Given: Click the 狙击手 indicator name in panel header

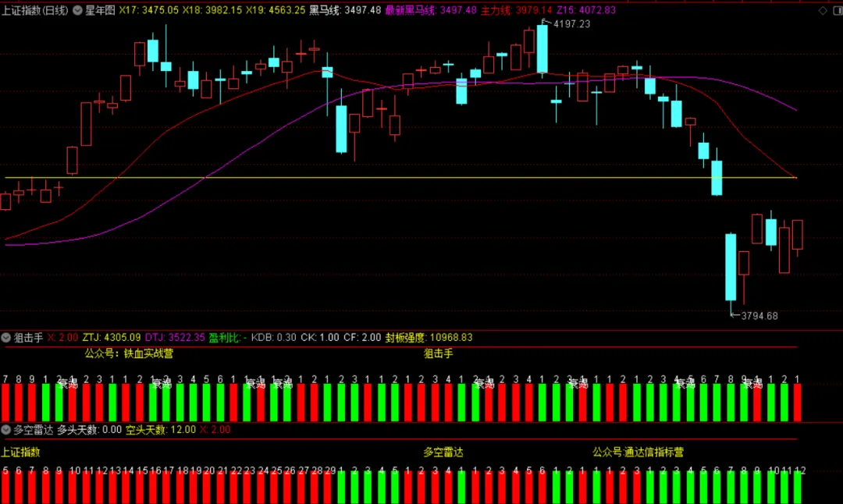Looking at the screenshot, I should [x=29, y=338].
